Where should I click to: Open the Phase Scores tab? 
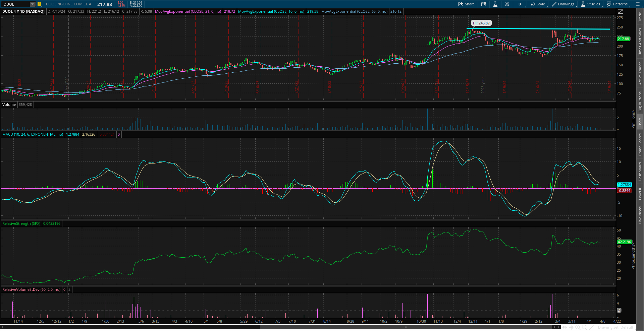640,144
